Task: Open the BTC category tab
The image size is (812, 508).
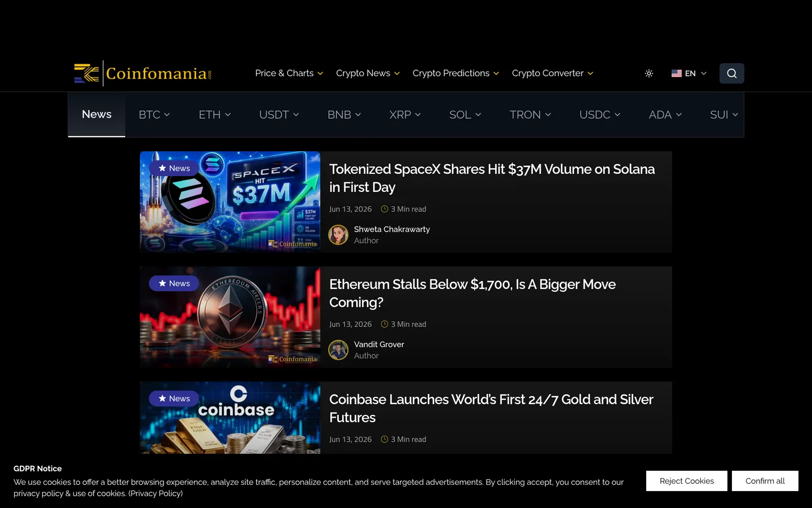Action: (154, 115)
